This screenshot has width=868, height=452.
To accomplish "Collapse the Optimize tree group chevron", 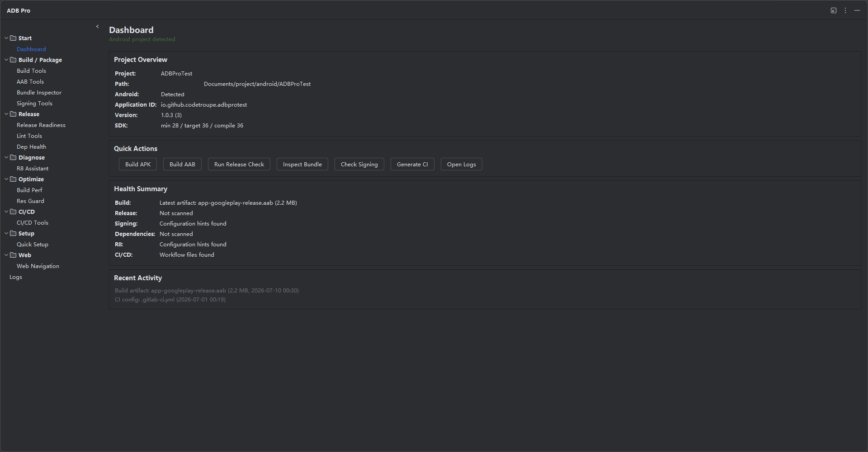I will pyautogui.click(x=6, y=179).
